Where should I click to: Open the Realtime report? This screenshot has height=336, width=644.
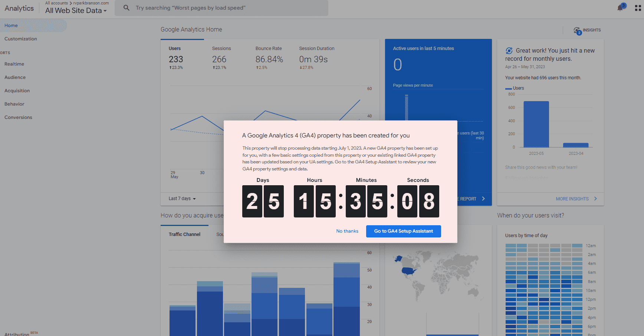(14, 64)
